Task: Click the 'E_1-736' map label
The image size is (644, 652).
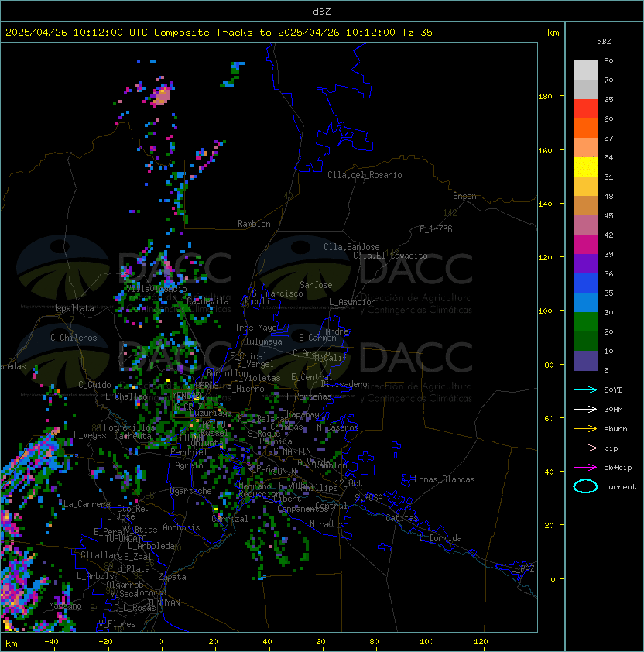Action: click(x=436, y=229)
